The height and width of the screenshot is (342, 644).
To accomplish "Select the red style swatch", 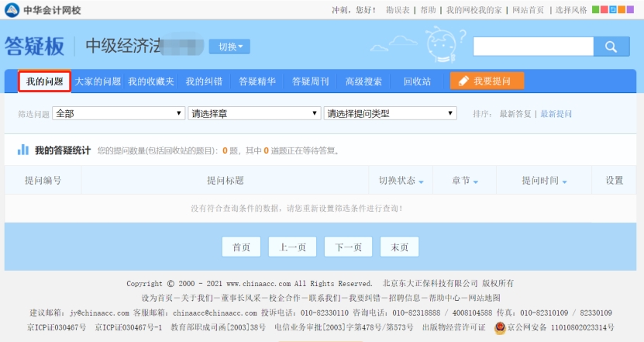I will (x=604, y=10).
